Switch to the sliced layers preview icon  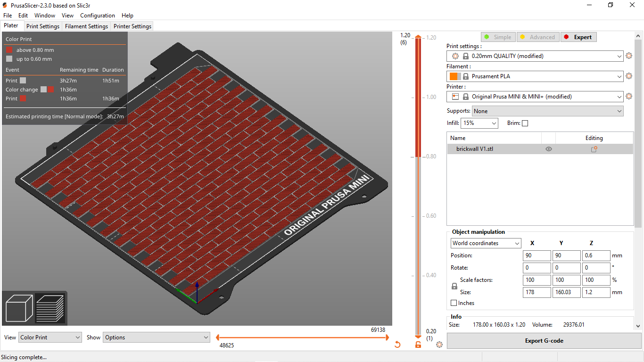50,308
